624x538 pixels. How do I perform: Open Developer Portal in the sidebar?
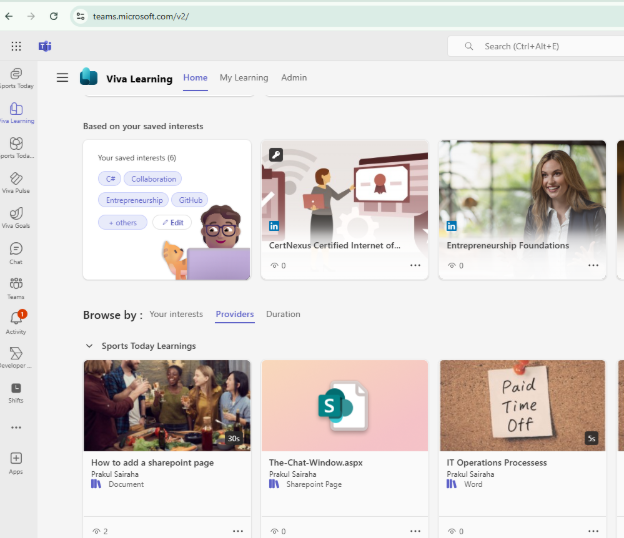pos(16,357)
